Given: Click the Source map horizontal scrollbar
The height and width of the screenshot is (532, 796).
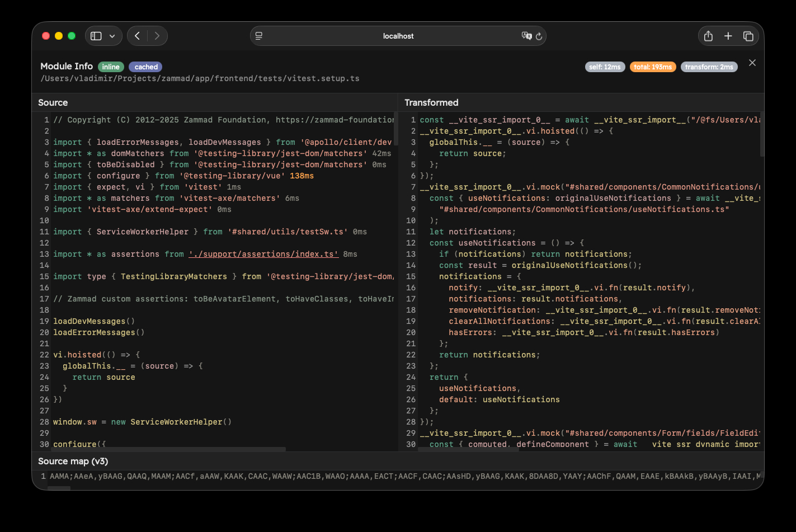Looking at the screenshot, I should tap(59, 488).
